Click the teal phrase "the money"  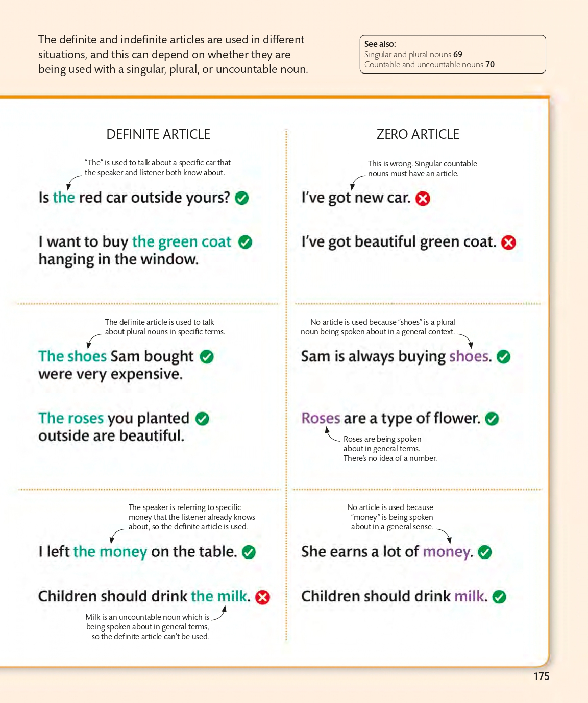[x=110, y=552]
